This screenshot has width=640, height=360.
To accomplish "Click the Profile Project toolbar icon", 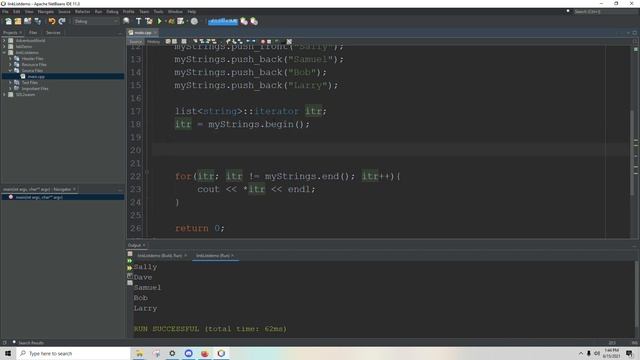I will 181,21.
